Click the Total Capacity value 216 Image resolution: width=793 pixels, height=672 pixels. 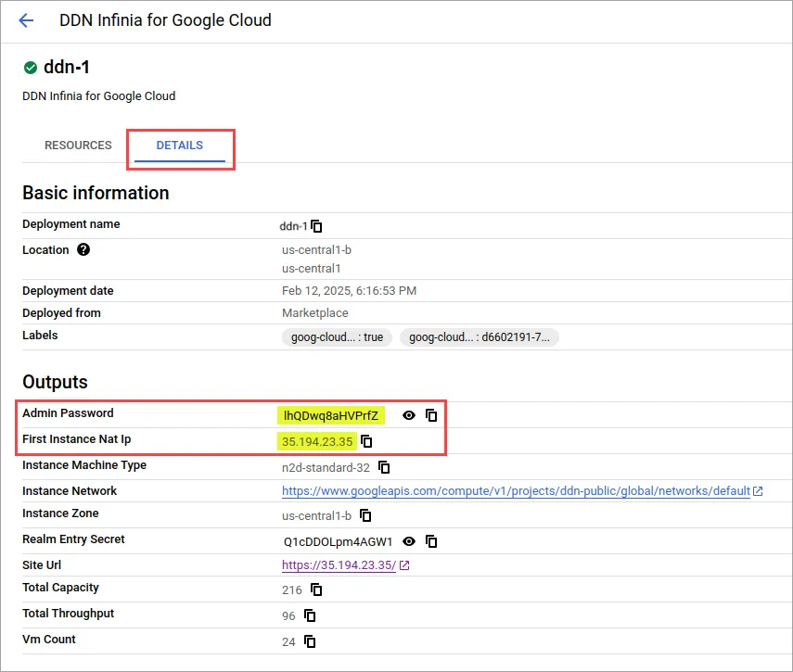(x=292, y=590)
